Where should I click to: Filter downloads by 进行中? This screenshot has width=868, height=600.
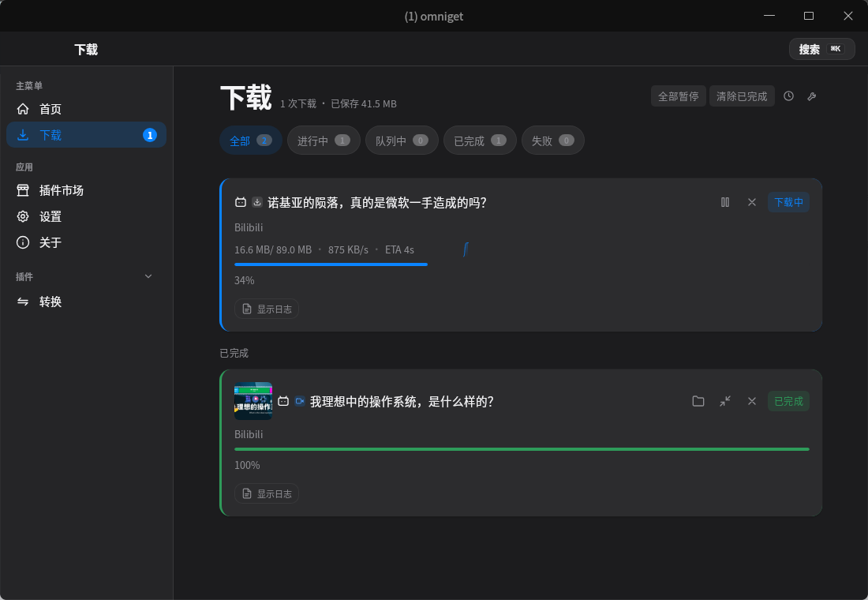click(324, 141)
